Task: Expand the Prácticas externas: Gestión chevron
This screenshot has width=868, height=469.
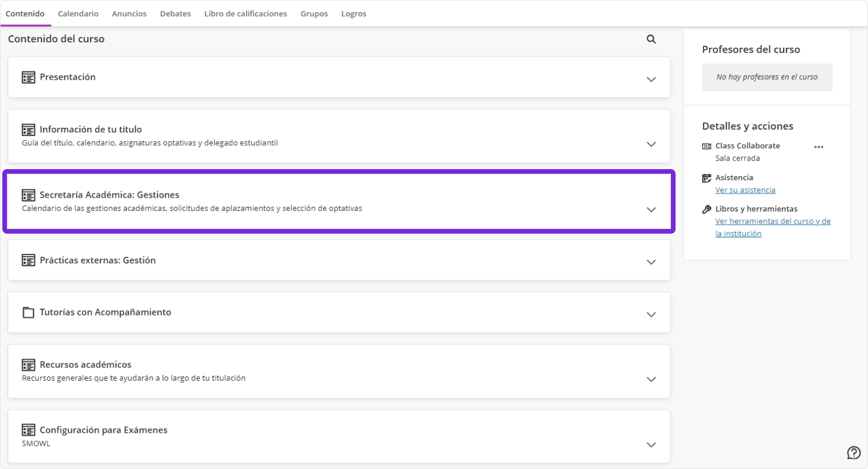Action: pyautogui.click(x=651, y=262)
